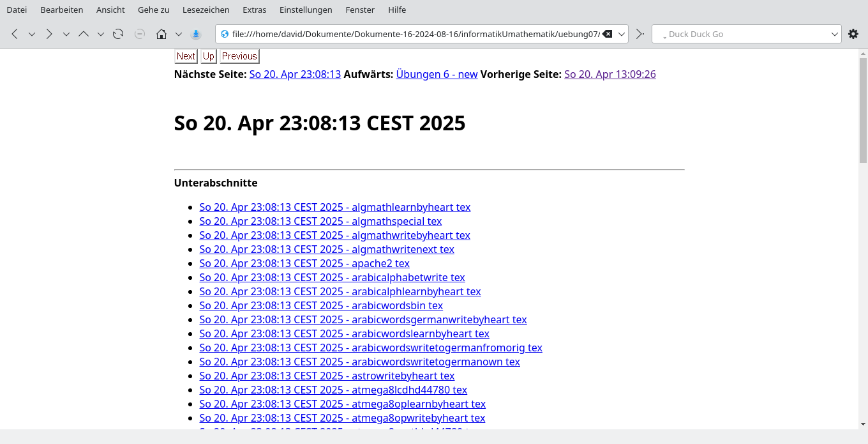
Task: Click the Next page button
Action: [x=186, y=56]
